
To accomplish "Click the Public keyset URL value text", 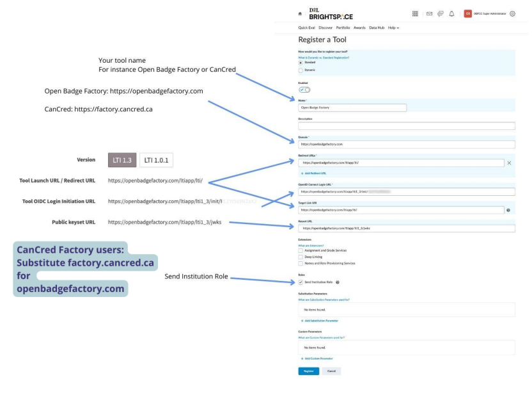I will [164, 222].
